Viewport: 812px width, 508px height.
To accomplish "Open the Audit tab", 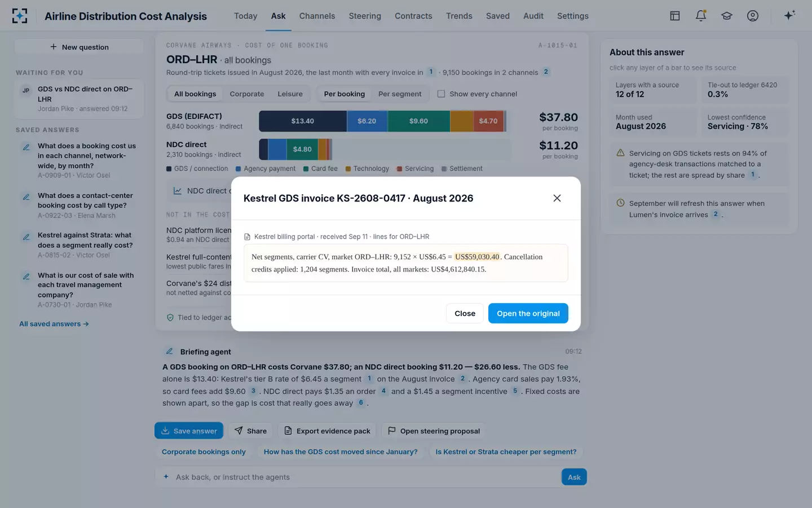I will [533, 16].
